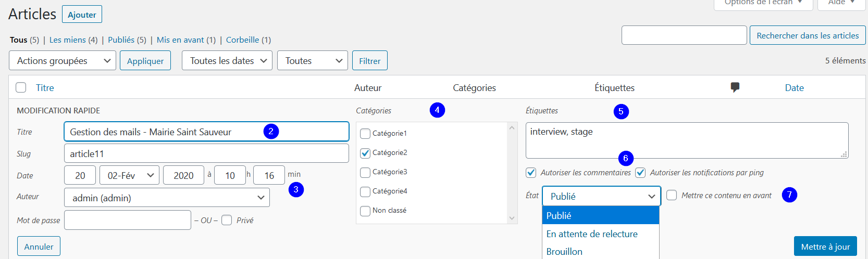Cancel quick edit with Annuler
Screen dimensions: 868x259
pyautogui.click(x=39, y=247)
